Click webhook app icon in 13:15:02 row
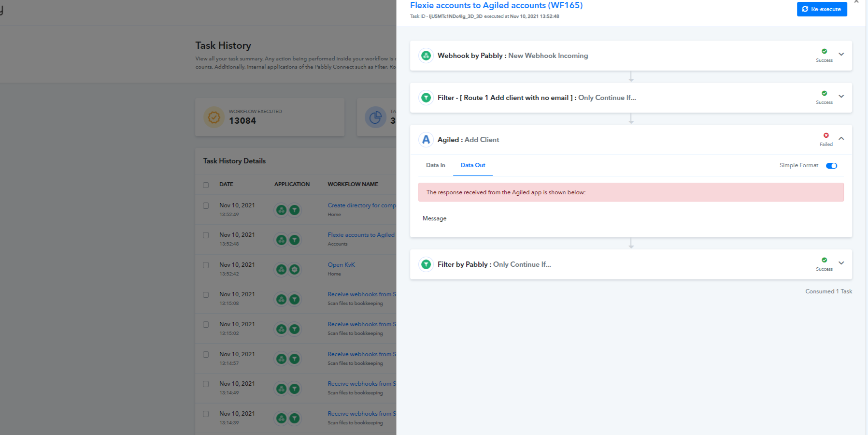The image size is (868, 435). pyautogui.click(x=282, y=329)
